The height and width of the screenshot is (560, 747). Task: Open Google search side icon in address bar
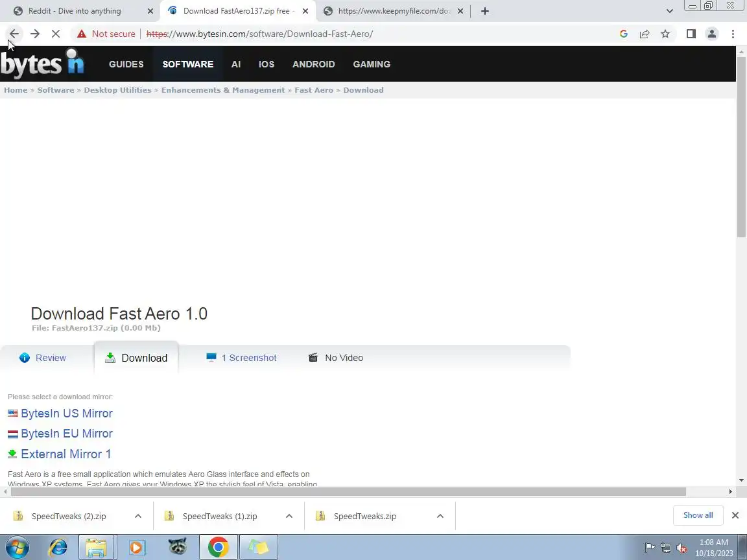(x=623, y=34)
